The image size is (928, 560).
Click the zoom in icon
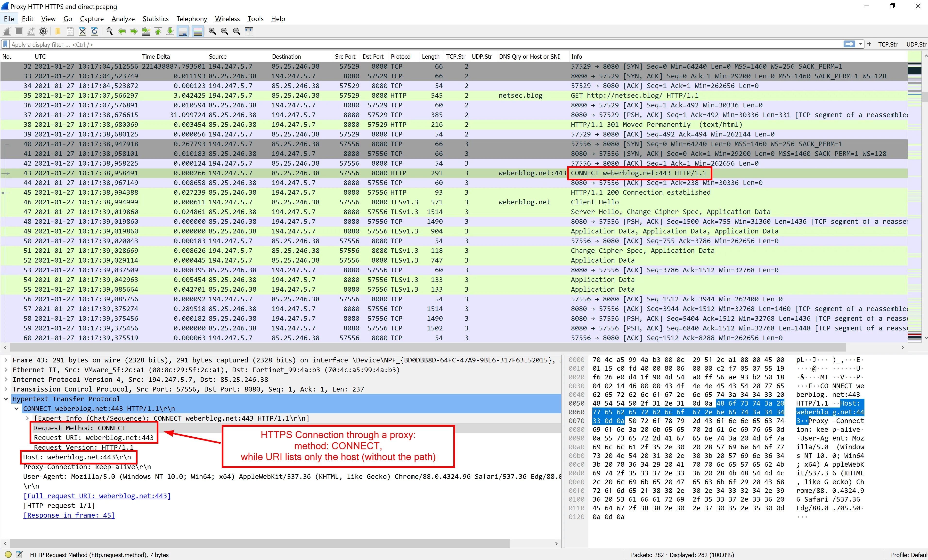212,31
